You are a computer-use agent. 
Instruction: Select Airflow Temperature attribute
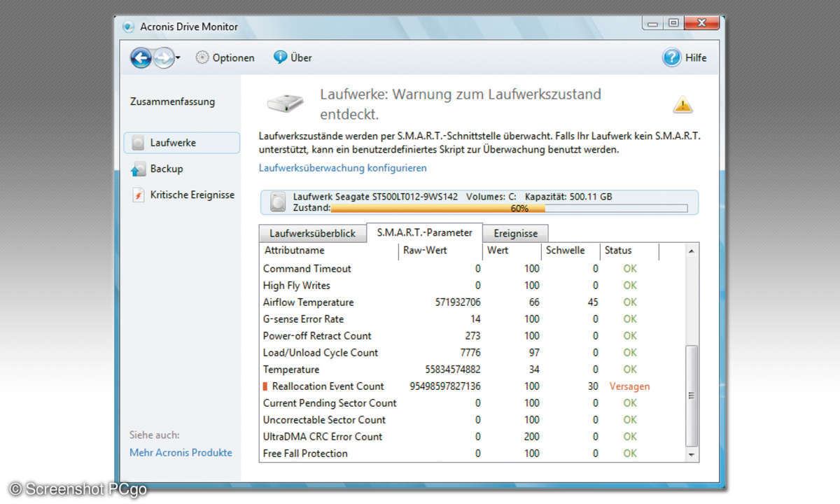click(308, 302)
